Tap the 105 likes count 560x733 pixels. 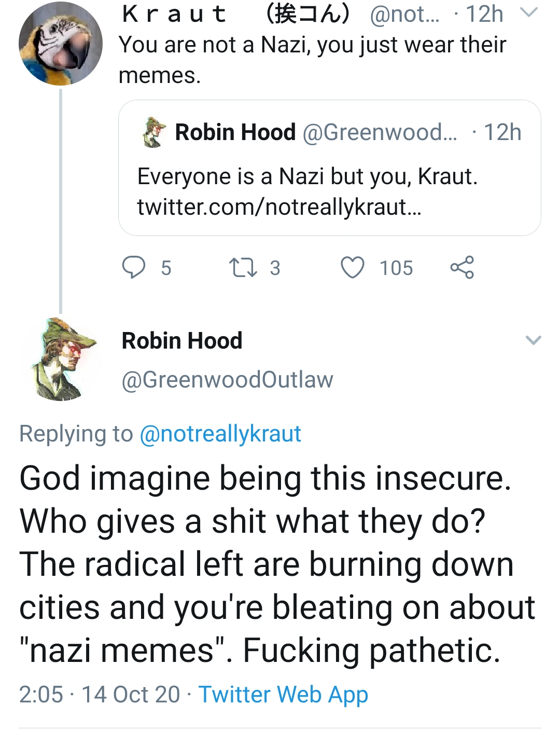click(x=396, y=268)
